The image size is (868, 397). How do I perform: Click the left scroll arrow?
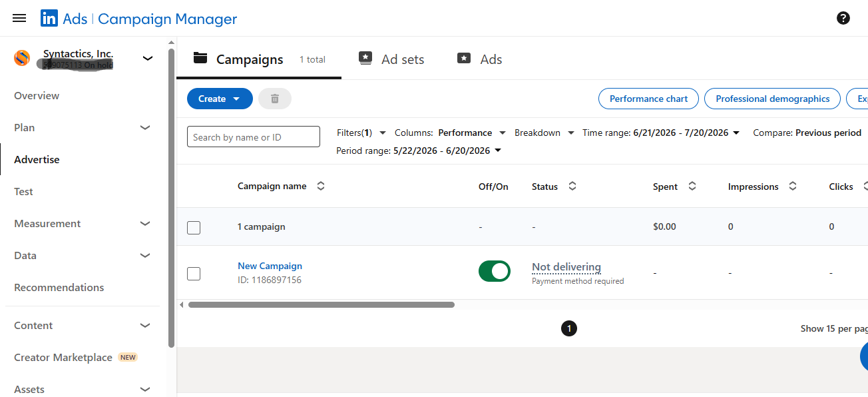click(182, 304)
